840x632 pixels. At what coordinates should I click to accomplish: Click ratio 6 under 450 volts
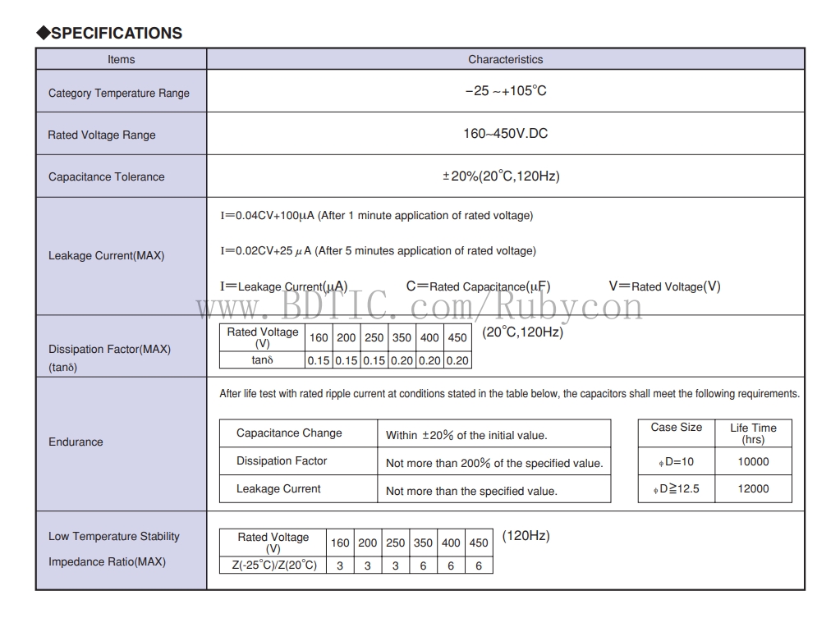click(x=479, y=566)
